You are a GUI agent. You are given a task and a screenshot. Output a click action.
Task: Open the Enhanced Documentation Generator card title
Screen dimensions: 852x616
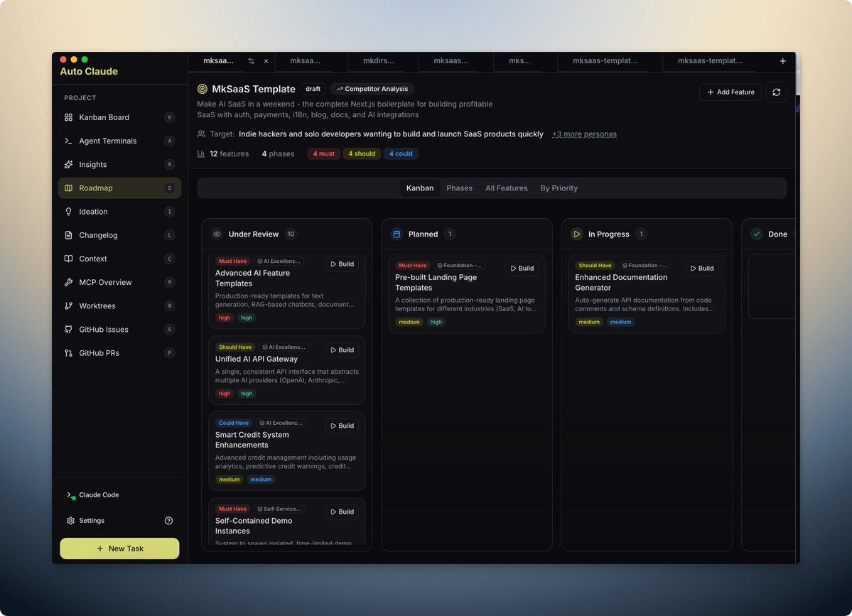tap(621, 283)
